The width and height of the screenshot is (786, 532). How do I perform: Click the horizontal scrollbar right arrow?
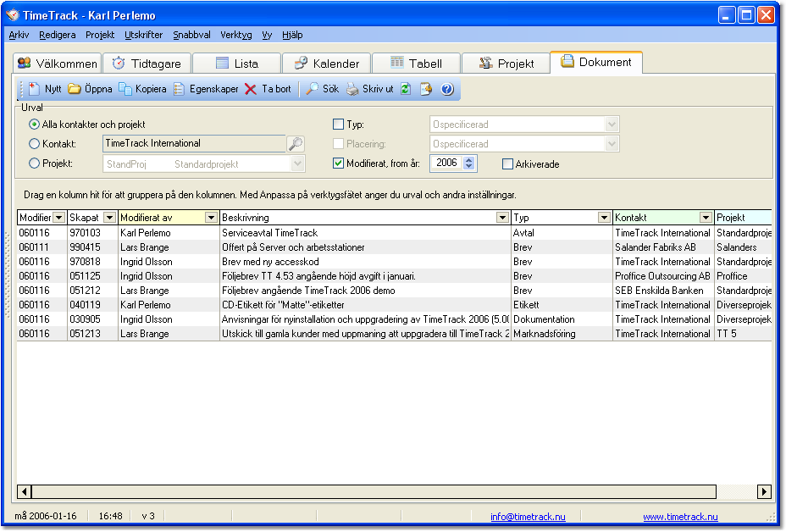tap(764, 492)
